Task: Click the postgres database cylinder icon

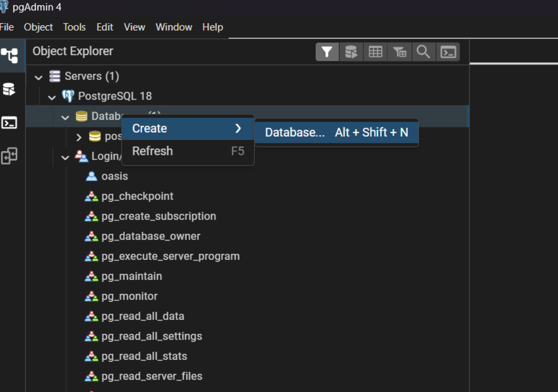Action: [x=95, y=136]
